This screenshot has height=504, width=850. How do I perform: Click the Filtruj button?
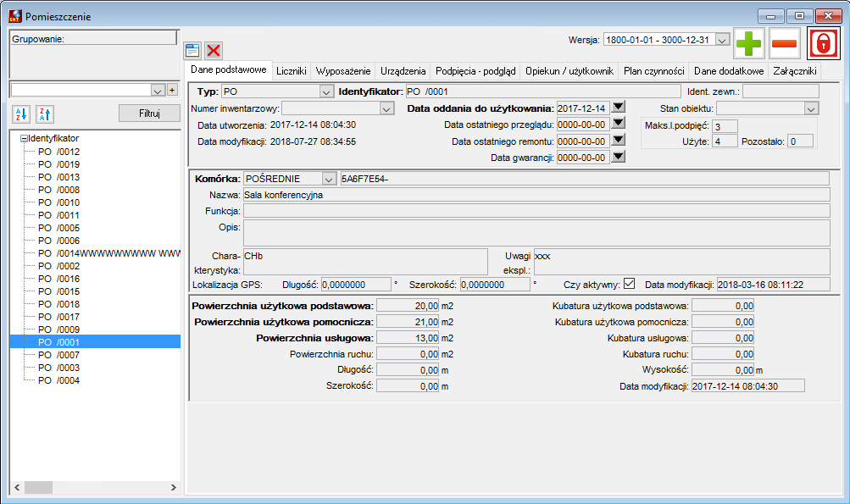pos(149,114)
